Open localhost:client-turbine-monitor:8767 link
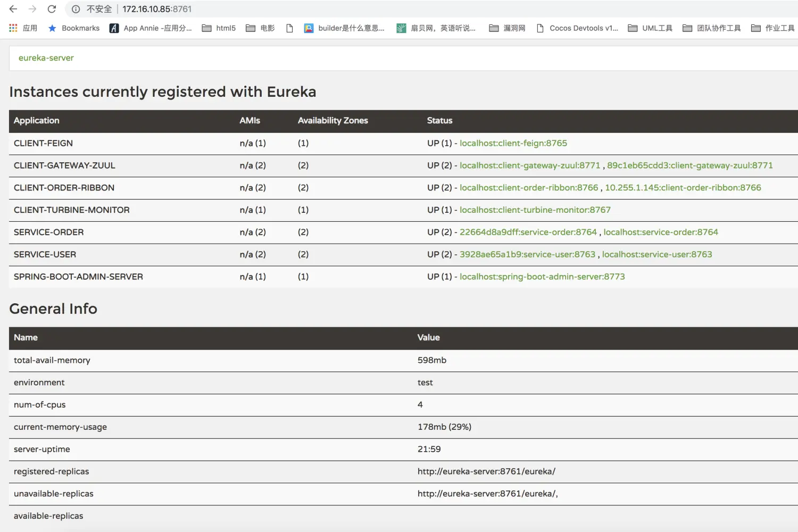The width and height of the screenshot is (798, 532). [535, 210]
